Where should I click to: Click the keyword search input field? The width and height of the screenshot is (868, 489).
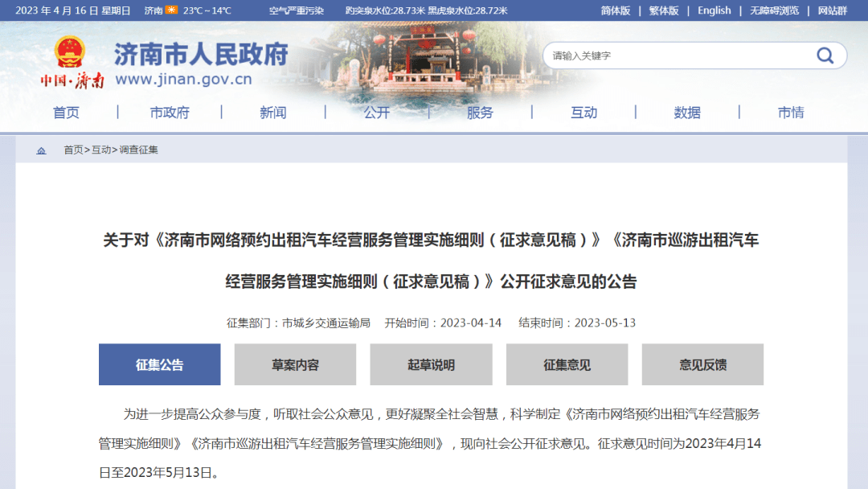tap(683, 55)
